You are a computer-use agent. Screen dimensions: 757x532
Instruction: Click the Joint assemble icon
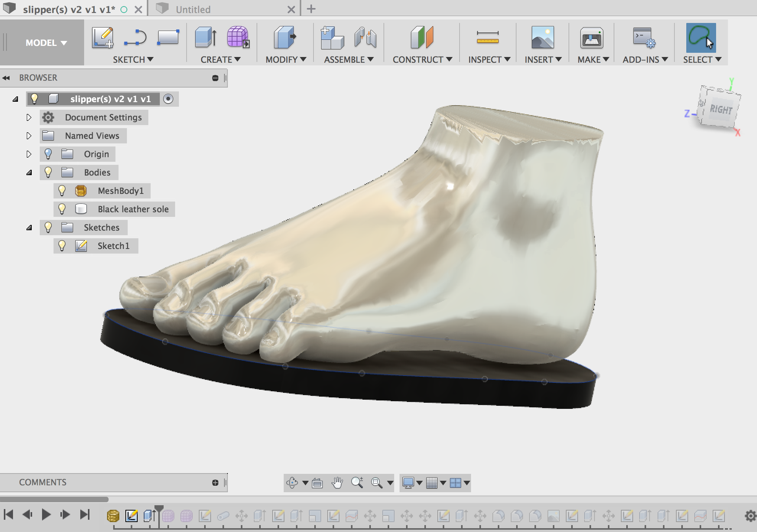pyautogui.click(x=365, y=37)
